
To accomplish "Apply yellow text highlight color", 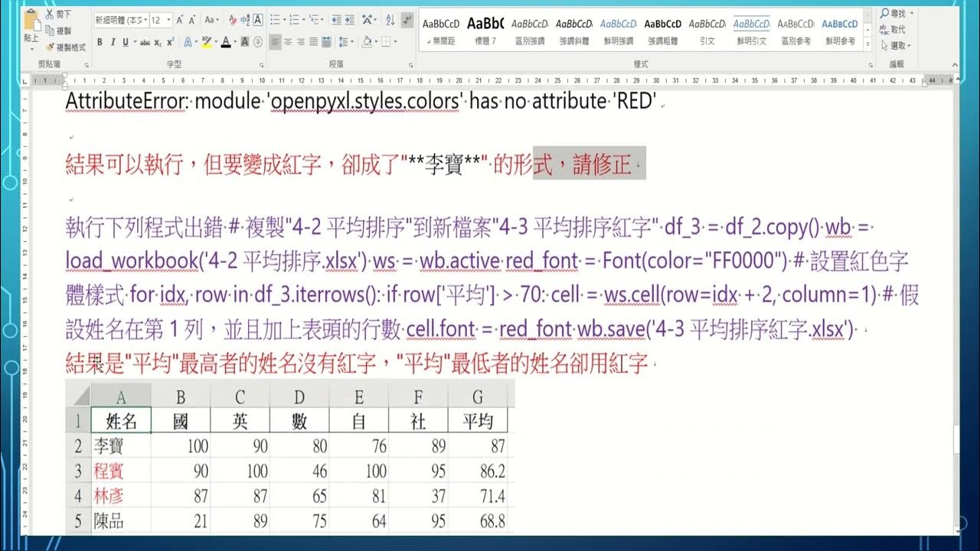I will click(x=207, y=42).
